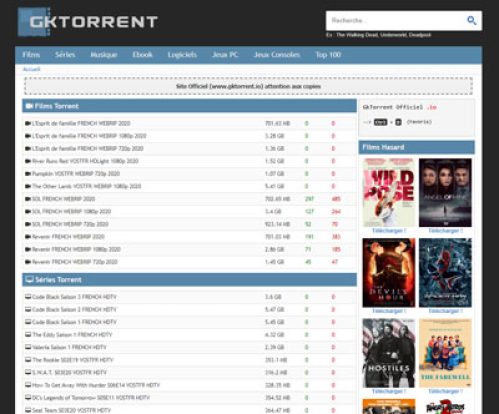The width and height of the screenshot is (499, 414).
Task: Open DC's Legends of Tomorrow S05E11
Action: coord(91,398)
